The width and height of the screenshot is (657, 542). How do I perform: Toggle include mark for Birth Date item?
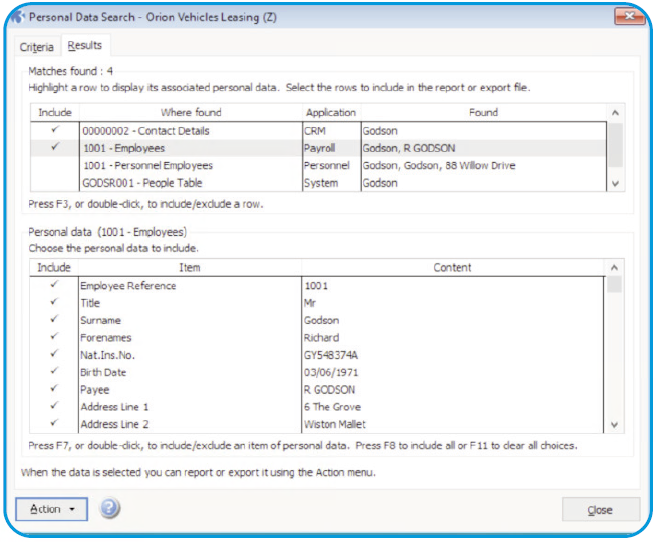pos(54,372)
